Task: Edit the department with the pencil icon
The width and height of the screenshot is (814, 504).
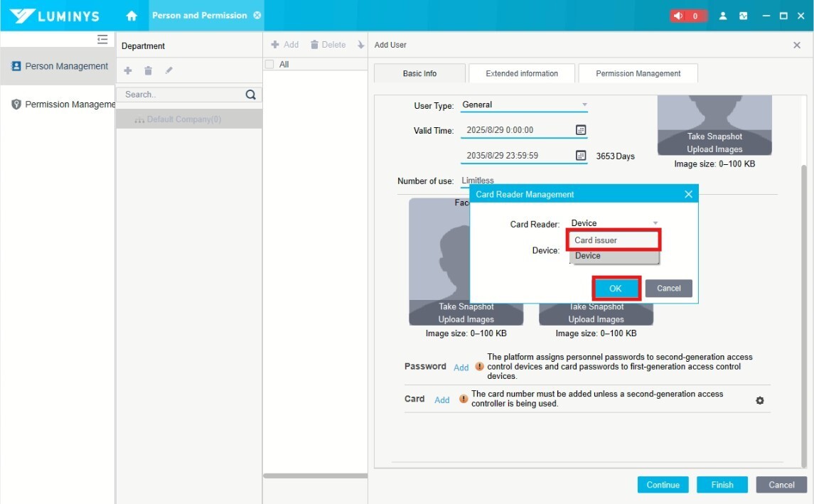Action: (x=168, y=70)
